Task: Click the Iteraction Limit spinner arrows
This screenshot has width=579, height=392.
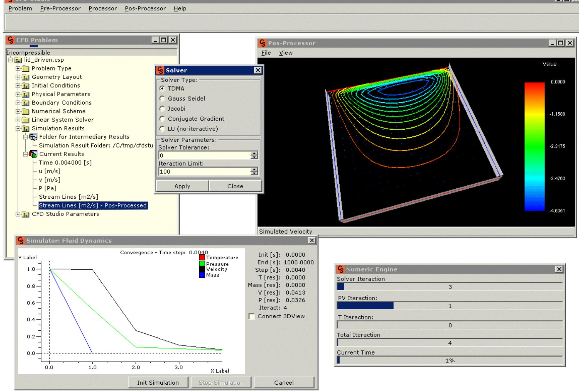Action: pos(254,171)
